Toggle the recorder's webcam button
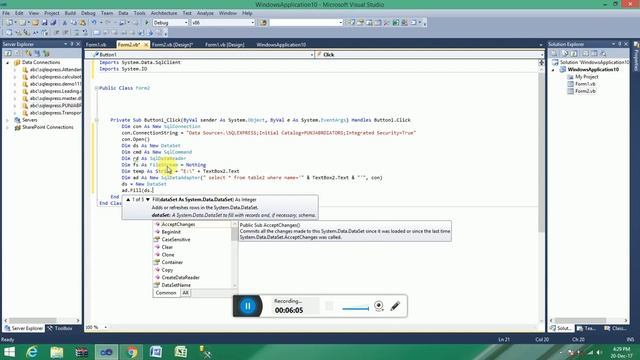 click(x=379, y=306)
